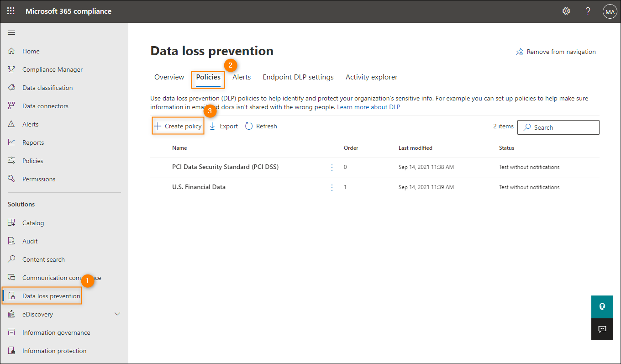Expand the eDiscovery submenu chevron
Viewport: 621px width, 364px height.
click(117, 314)
